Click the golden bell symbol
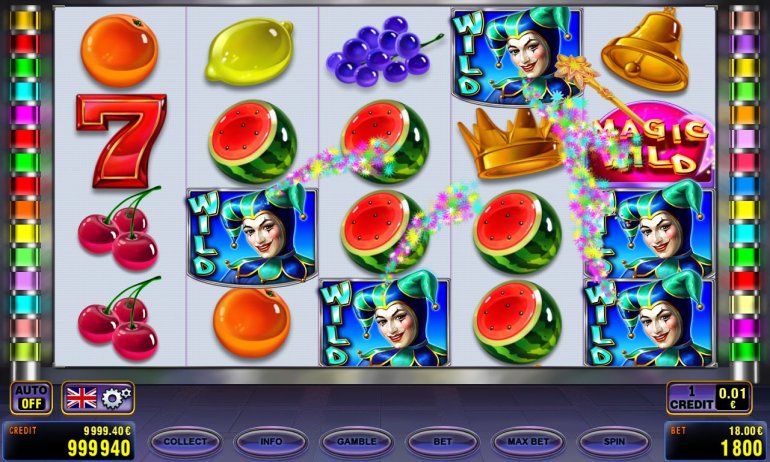770x462 pixels. point(645,50)
